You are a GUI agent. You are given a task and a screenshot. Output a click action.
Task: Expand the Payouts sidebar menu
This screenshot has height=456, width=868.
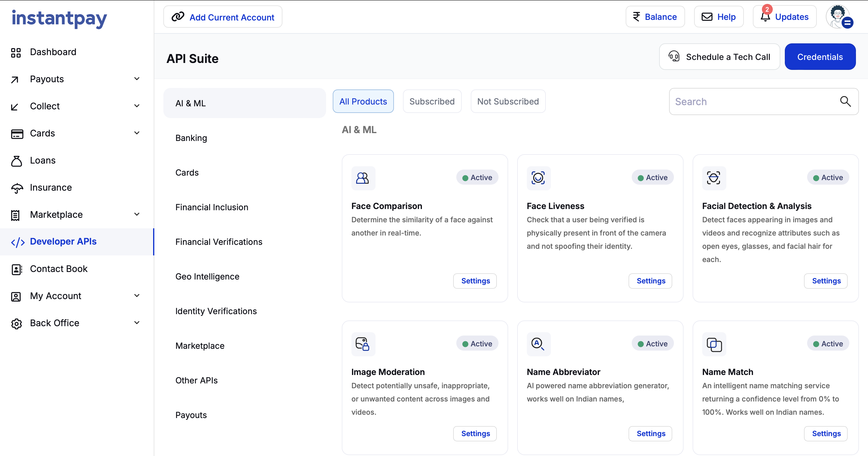point(137,79)
